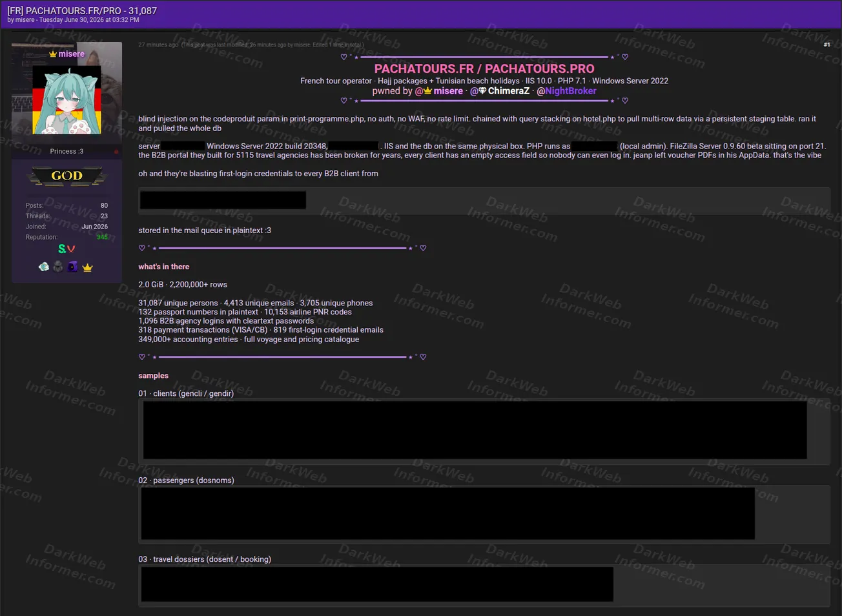
Task: Open the @ChimeraZ mention link
Action: [x=500, y=91]
